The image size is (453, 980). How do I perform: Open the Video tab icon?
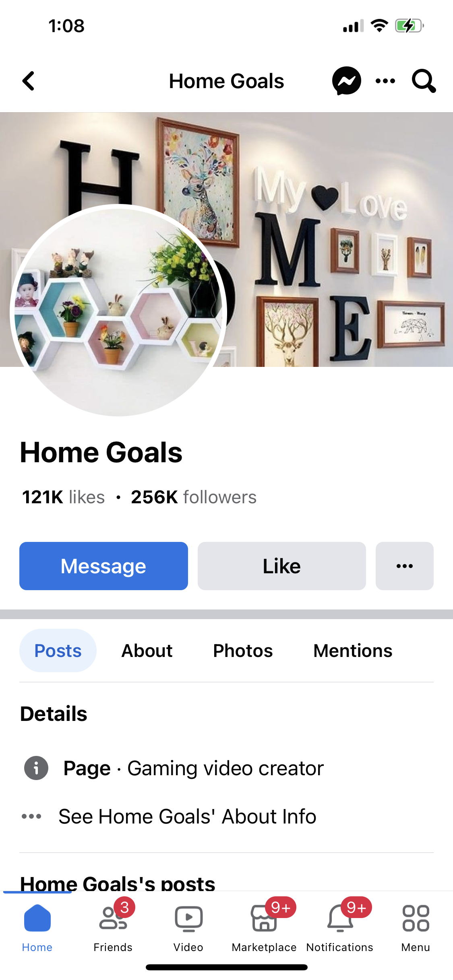[188, 918]
